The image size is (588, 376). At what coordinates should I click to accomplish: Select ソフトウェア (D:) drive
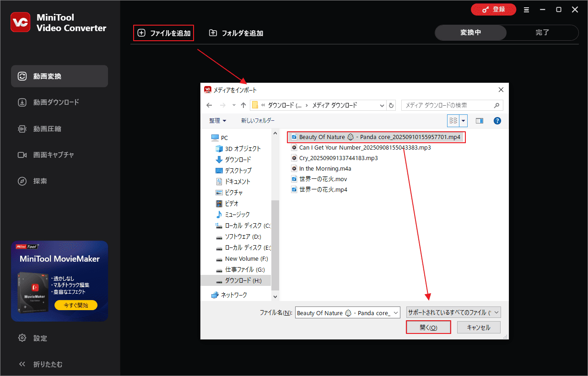[x=238, y=236]
